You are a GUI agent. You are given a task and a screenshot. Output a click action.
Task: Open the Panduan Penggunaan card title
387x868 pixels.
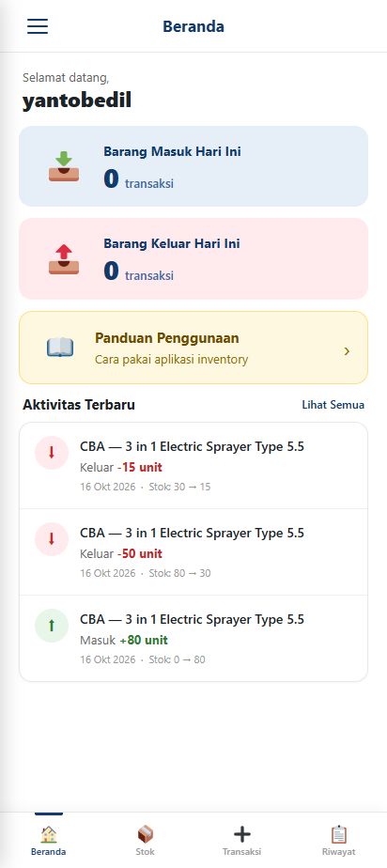pos(166,337)
